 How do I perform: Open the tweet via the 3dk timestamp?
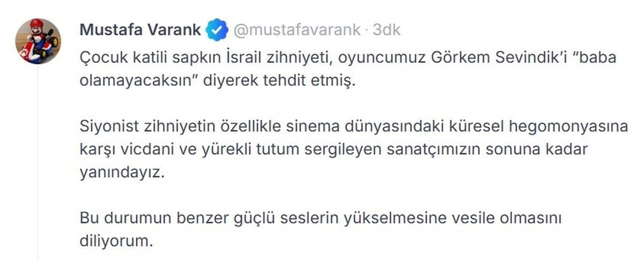[x=386, y=30]
